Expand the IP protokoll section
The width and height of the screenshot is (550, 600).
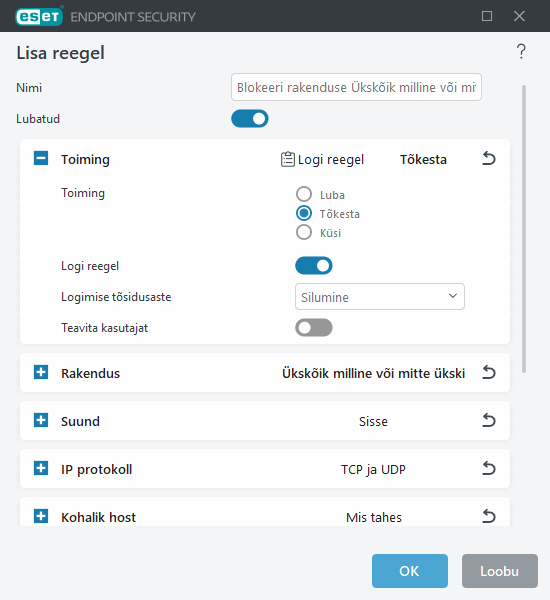[41, 468]
